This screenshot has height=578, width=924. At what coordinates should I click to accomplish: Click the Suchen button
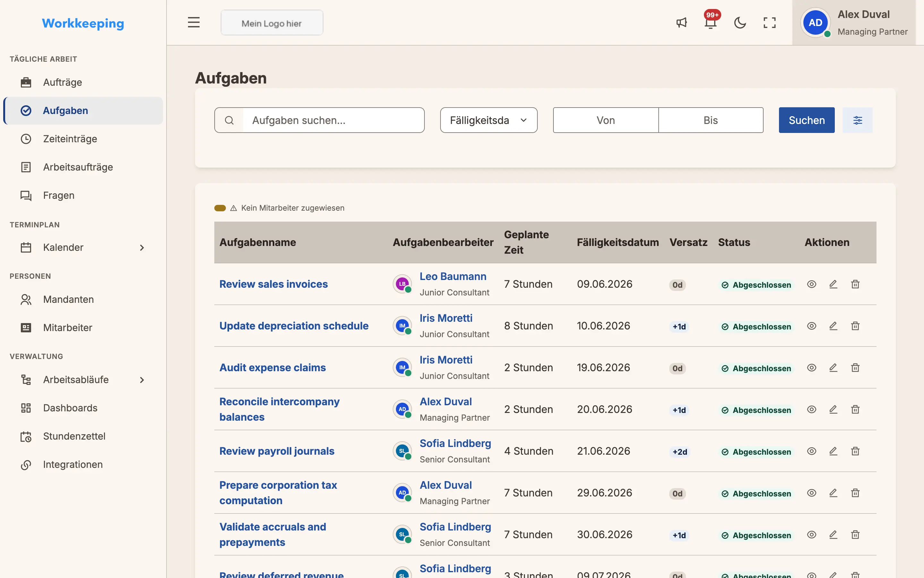pyautogui.click(x=806, y=120)
